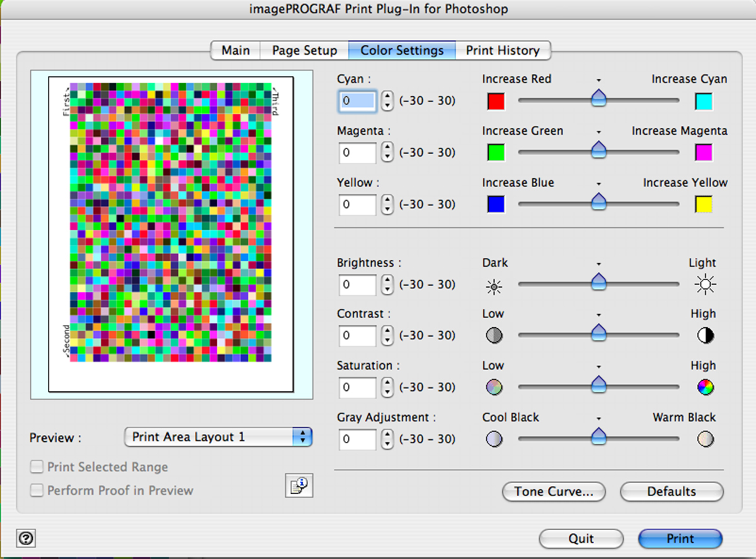
Task: Select the Color Settings tab
Action: pyautogui.click(x=402, y=50)
